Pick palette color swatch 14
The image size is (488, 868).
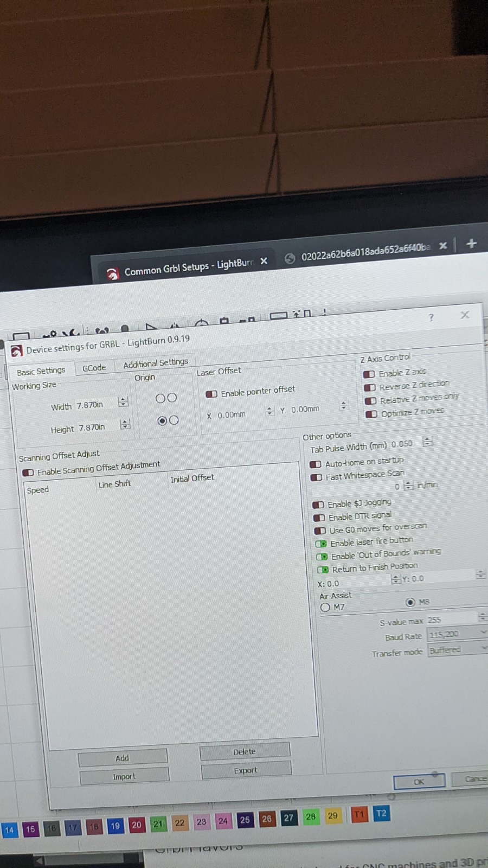pos(9,829)
